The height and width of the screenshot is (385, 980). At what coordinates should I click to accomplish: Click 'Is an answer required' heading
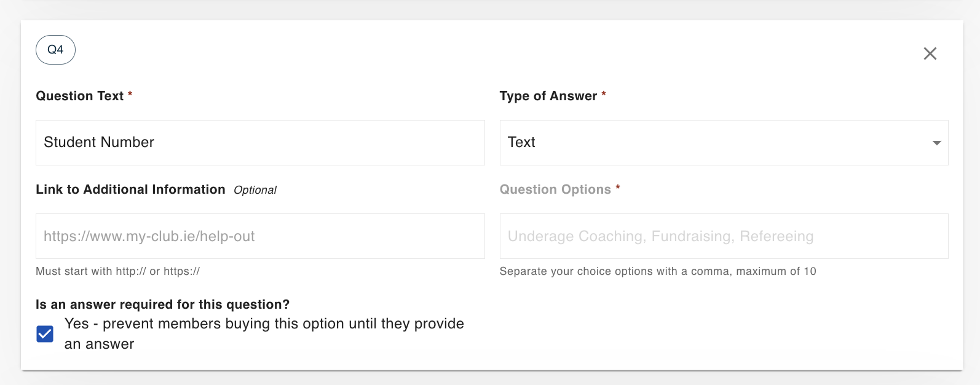[162, 304]
